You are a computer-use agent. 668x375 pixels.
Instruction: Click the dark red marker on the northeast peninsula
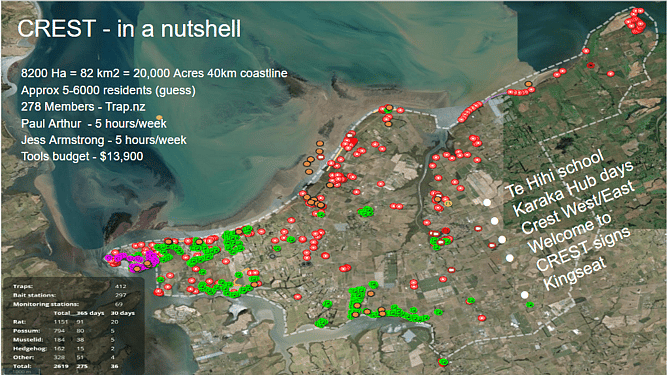coord(590,65)
